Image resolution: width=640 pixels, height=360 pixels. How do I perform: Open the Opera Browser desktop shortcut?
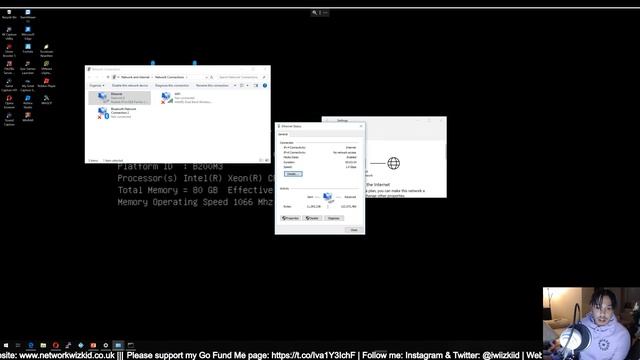(9, 102)
